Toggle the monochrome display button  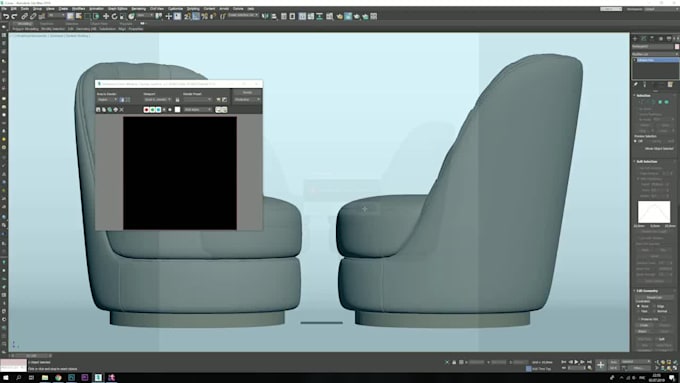pos(170,110)
